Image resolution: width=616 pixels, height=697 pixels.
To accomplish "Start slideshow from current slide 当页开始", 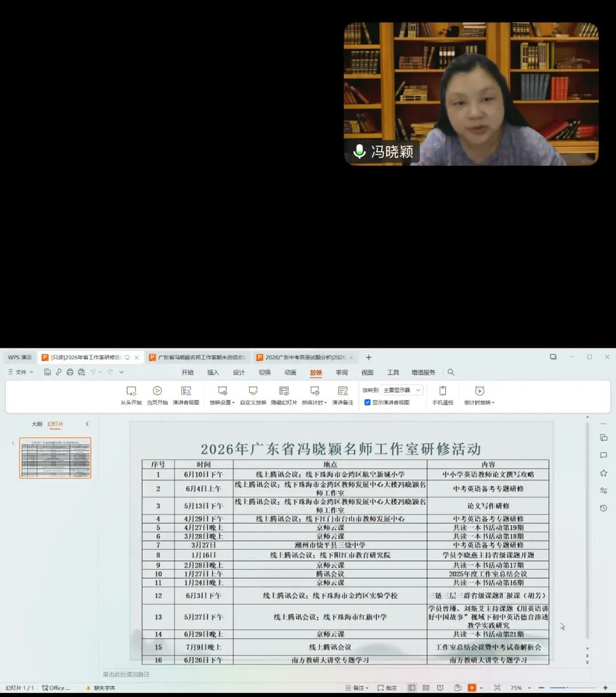I will coord(157,395).
